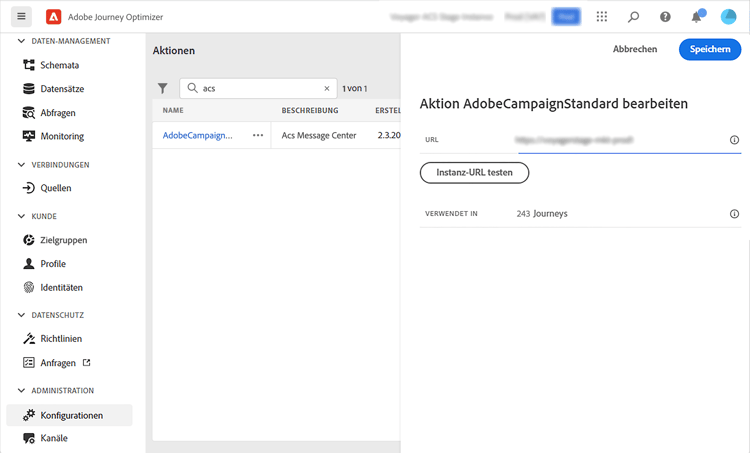Collapse the Datenschutz section
The image size is (750, 453).
click(21, 315)
